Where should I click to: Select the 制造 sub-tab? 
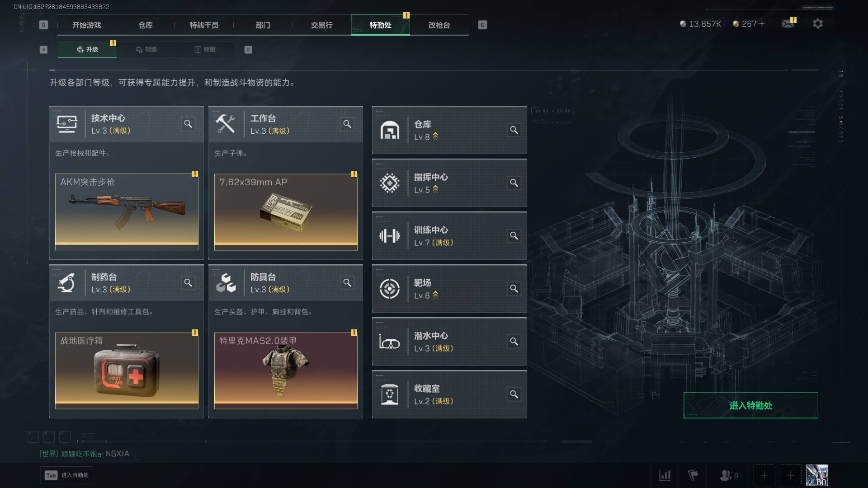(146, 49)
